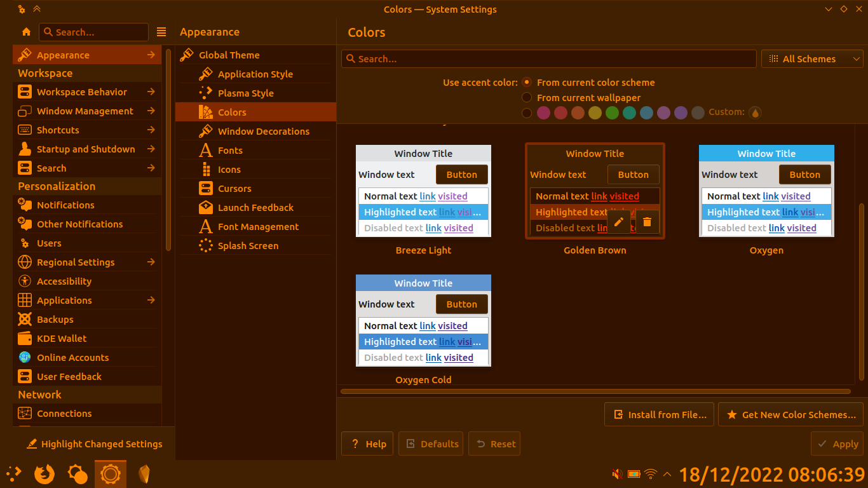Click the Accessibility icon
Image resolution: width=868 pixels, height=488 pixels.
coord(25,281)
